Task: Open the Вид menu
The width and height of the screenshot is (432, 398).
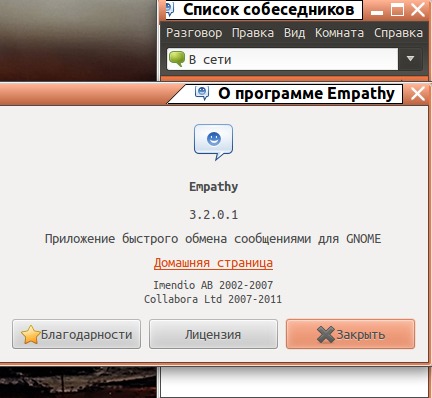Action: coord(294,33)
